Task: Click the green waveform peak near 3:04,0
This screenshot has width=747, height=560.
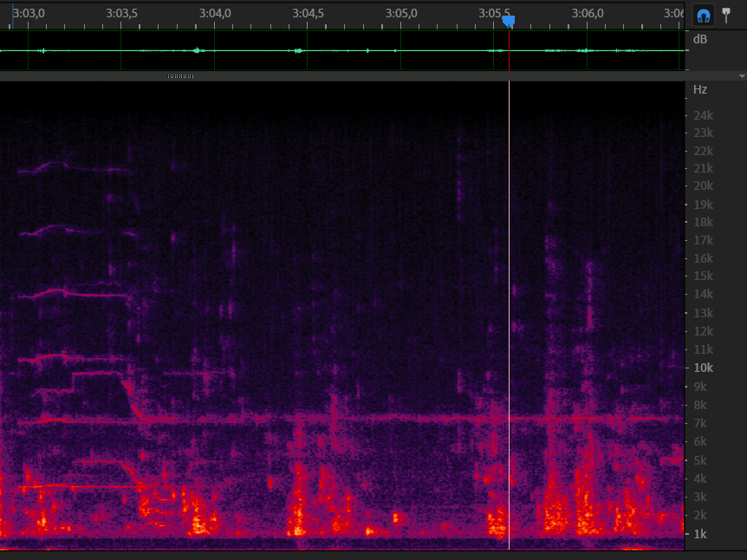Action: point(198,50)
